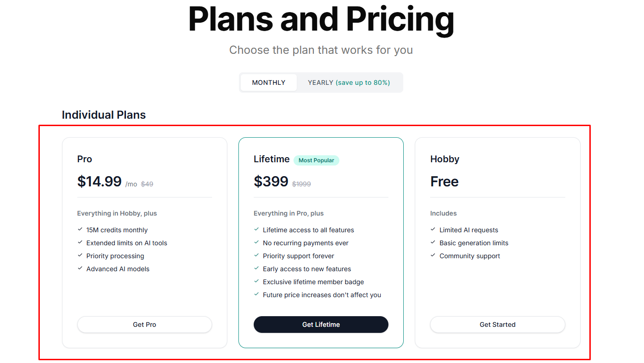The image size is (644, 363).
Task: Select the $14.99 Pro price
Action: [100, 181]
